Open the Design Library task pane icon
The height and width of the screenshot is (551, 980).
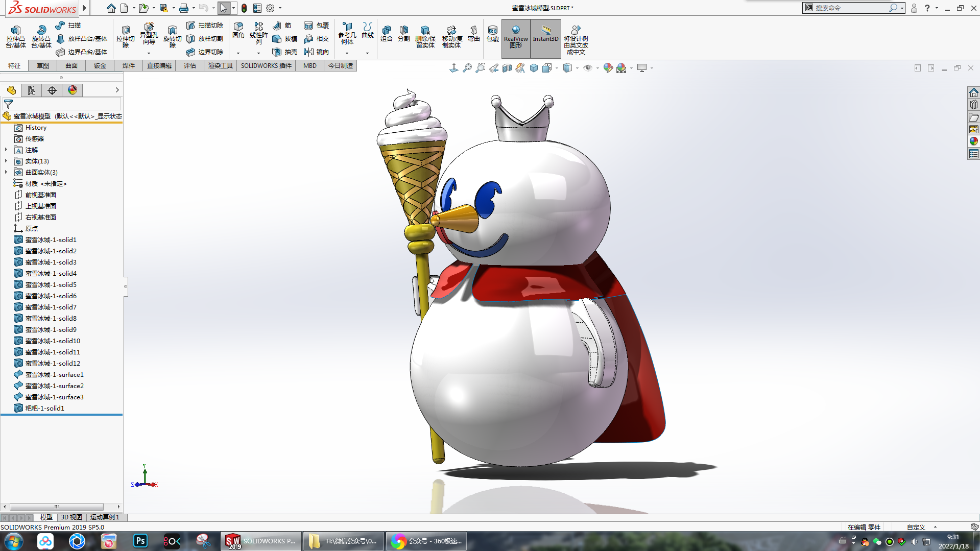[973, 105]
